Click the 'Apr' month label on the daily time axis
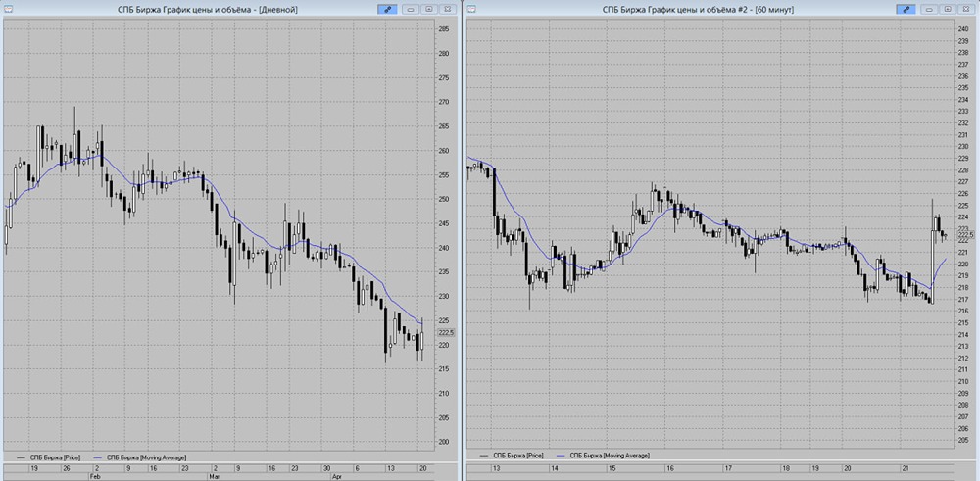Screen dimensions: 980x481 tap(335, 475)
